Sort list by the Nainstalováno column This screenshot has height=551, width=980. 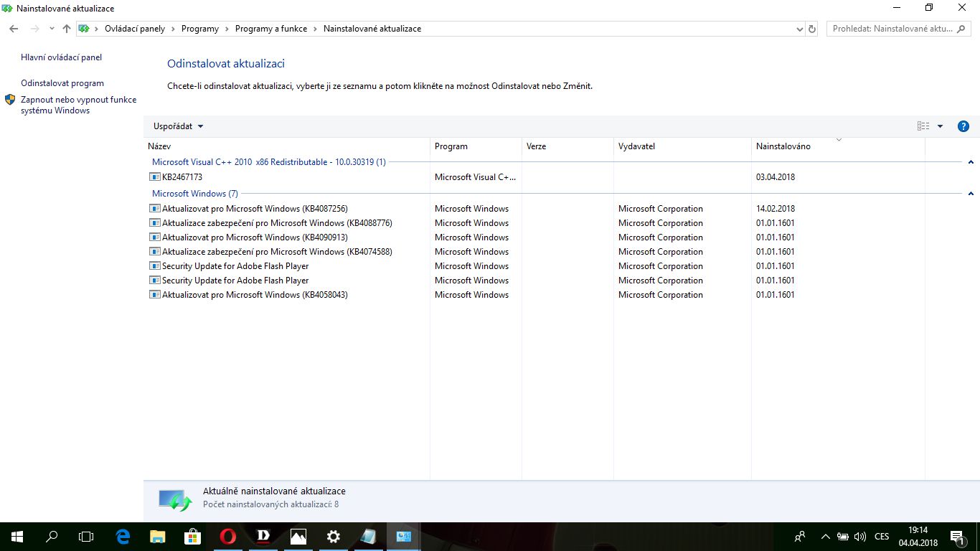783,146
